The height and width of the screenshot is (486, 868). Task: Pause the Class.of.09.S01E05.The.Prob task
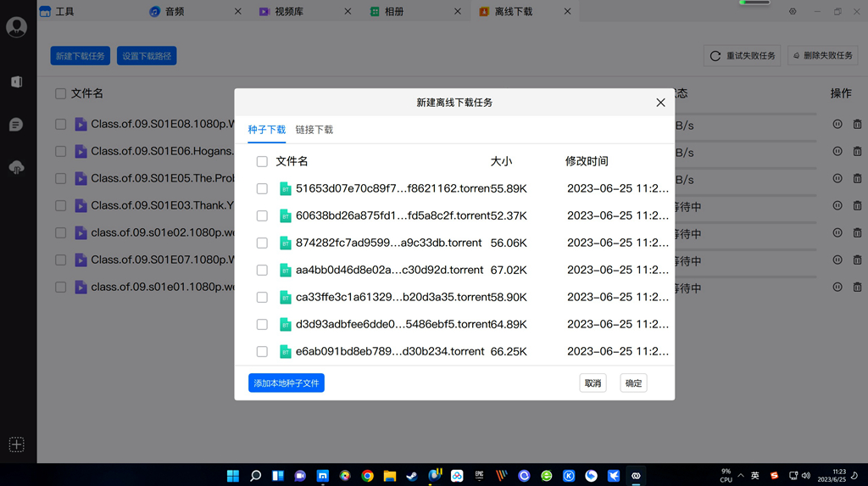coord(837,178)
